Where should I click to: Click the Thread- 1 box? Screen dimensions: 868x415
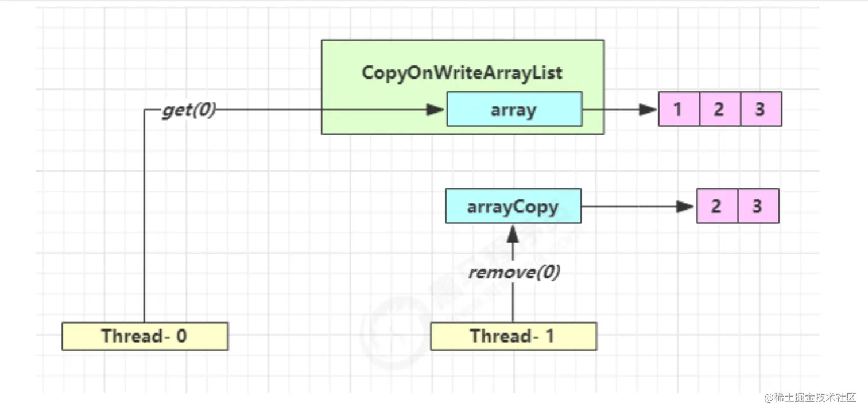coord(513,336)
